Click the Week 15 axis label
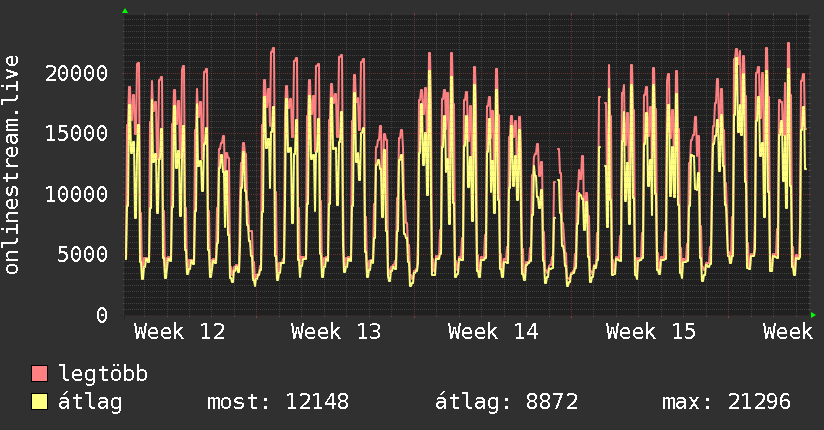Screen dimensions: 824x430 point(651,332)
